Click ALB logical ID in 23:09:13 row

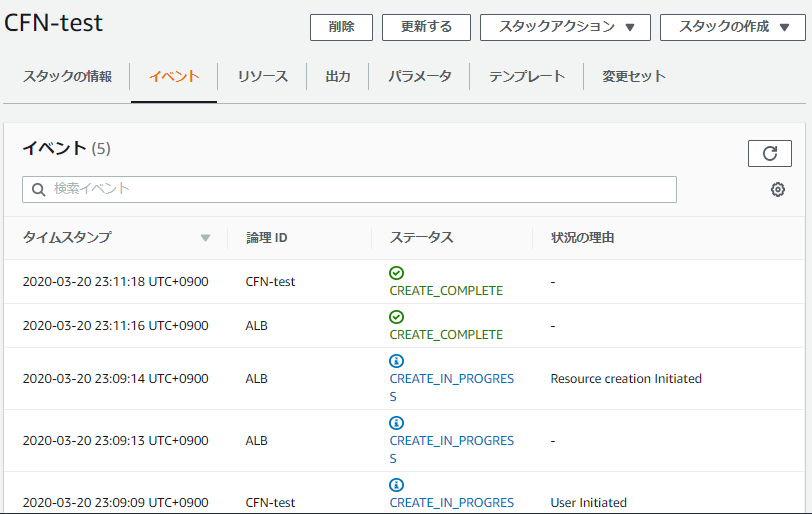pos(256,441)
